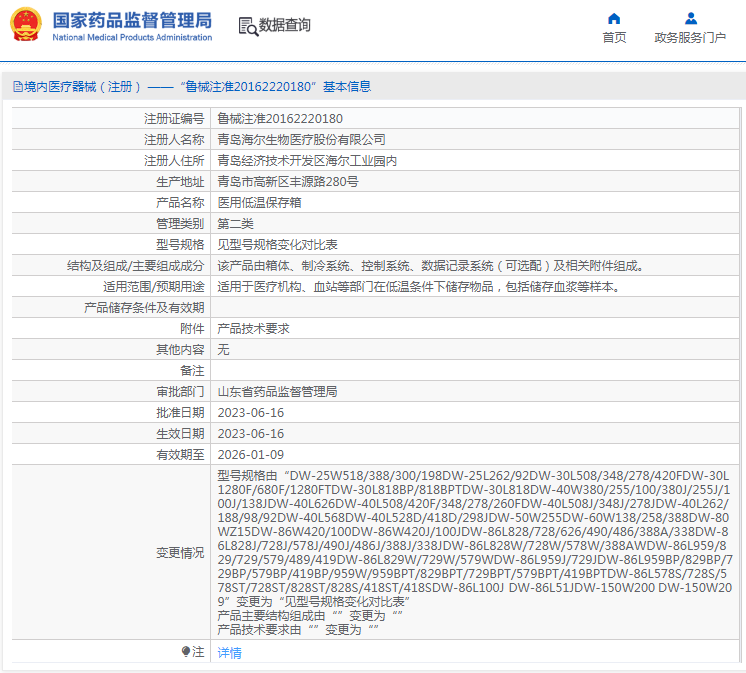Select structure text 该产品由箱体、制冷系统
The width and height of the screenshot is (746, 673).
(283, 266)
